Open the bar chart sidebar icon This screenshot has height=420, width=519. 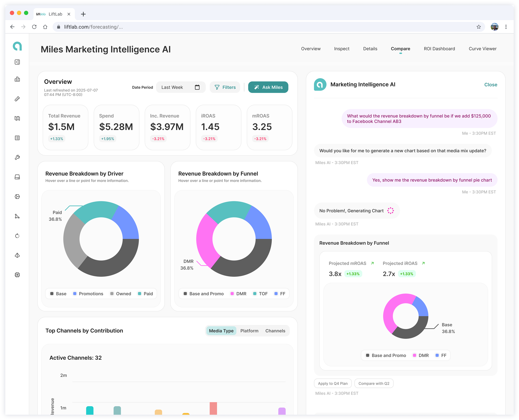click(x=17, y=79)
